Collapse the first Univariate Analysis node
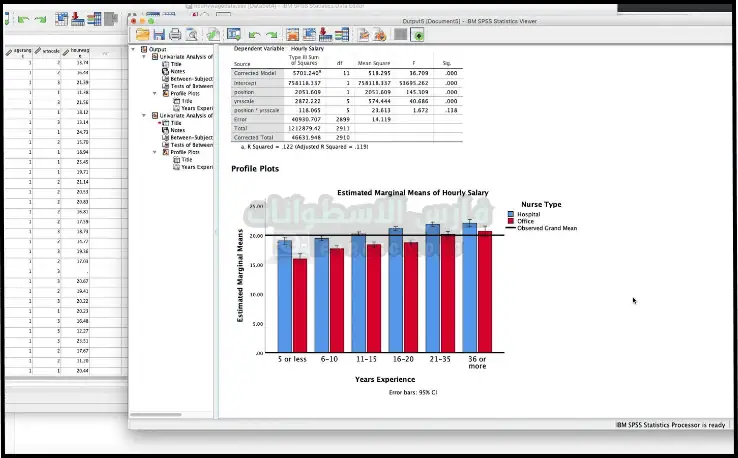 [145, 56]
